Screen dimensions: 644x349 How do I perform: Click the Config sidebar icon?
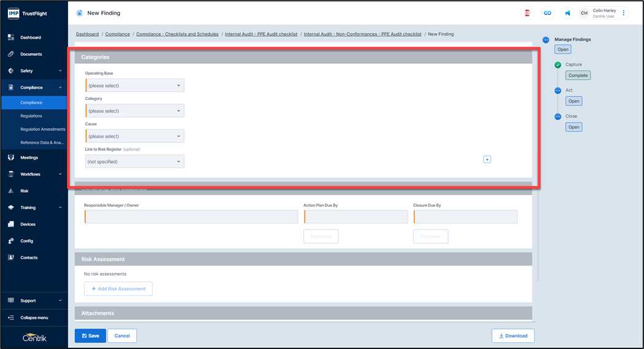[11, 240]
